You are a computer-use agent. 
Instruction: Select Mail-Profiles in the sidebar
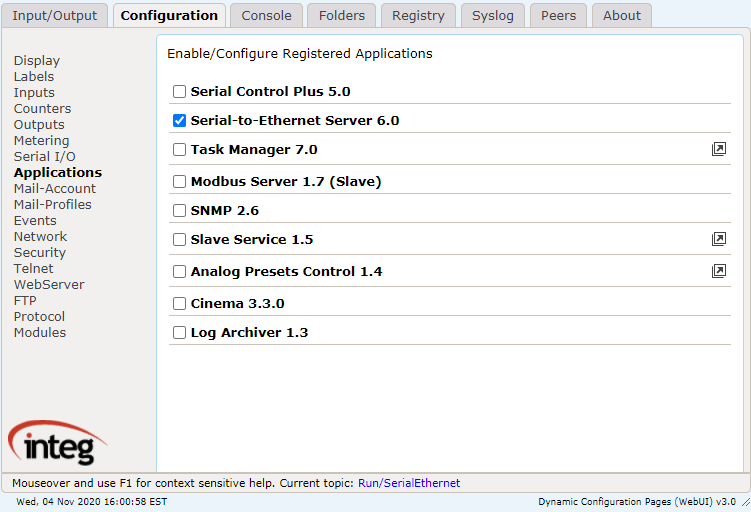53,205
